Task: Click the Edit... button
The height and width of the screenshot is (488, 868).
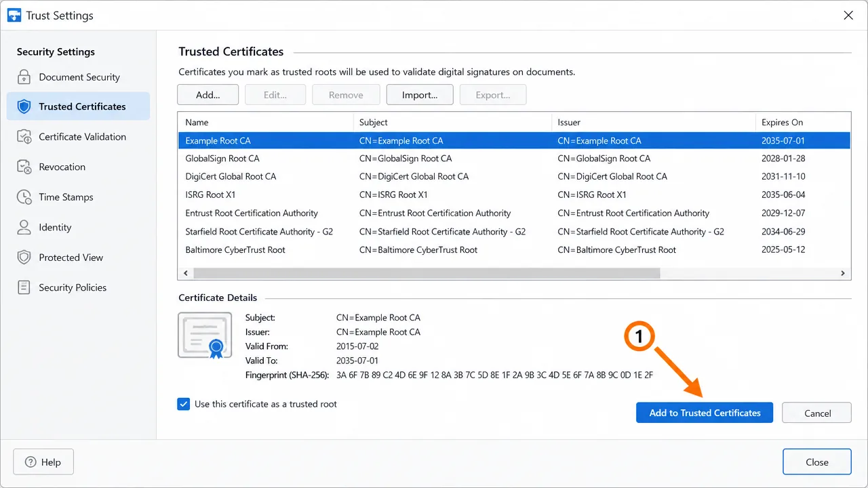Action: [275, 95]
